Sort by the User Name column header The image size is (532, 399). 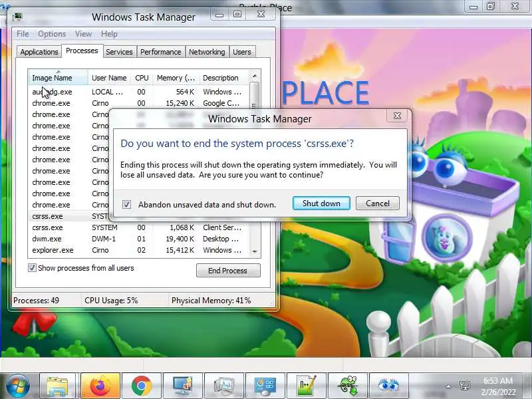click(x=109, y=78)
